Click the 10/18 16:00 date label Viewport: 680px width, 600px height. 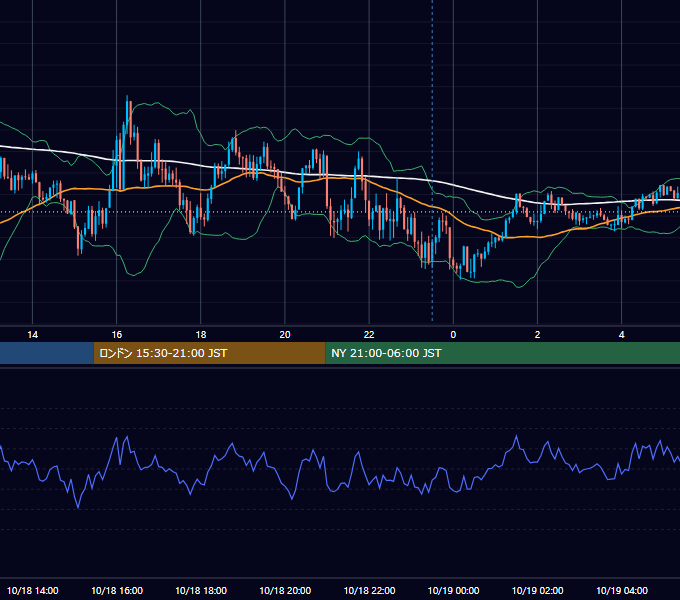(x=117, y=590)
